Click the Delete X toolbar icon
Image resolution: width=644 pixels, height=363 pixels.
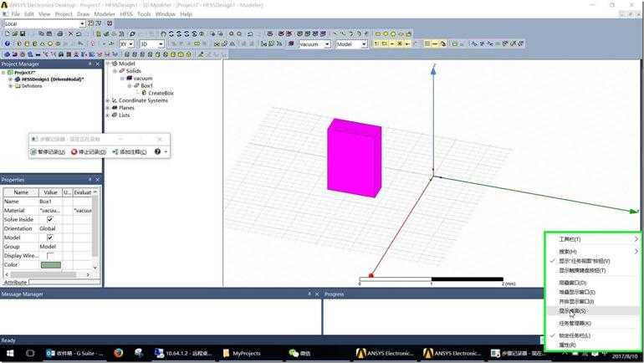70,33
